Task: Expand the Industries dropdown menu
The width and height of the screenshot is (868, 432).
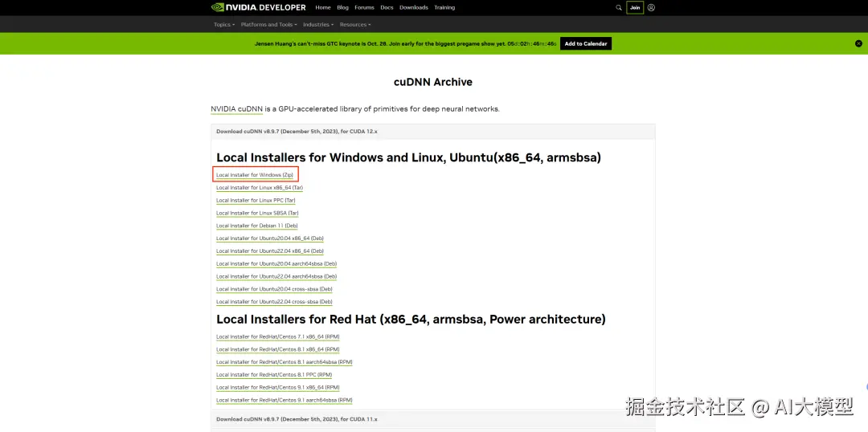Action: 318,24
